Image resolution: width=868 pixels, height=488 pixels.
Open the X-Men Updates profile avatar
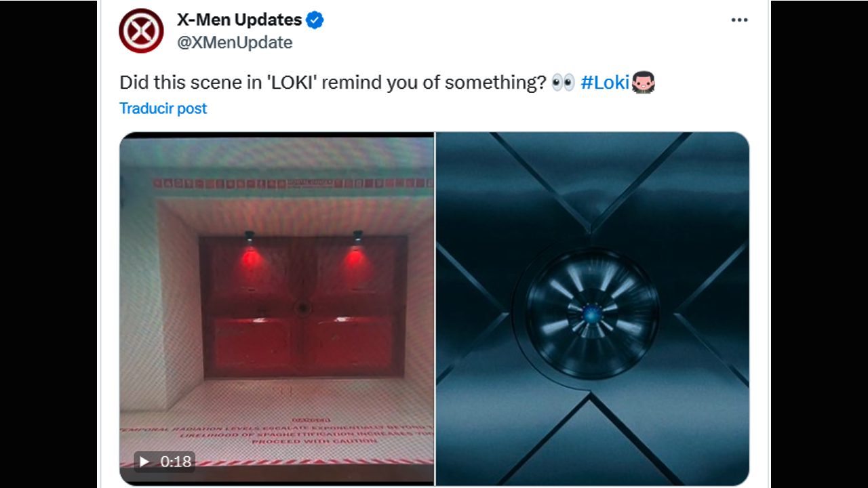coord(141,30)
